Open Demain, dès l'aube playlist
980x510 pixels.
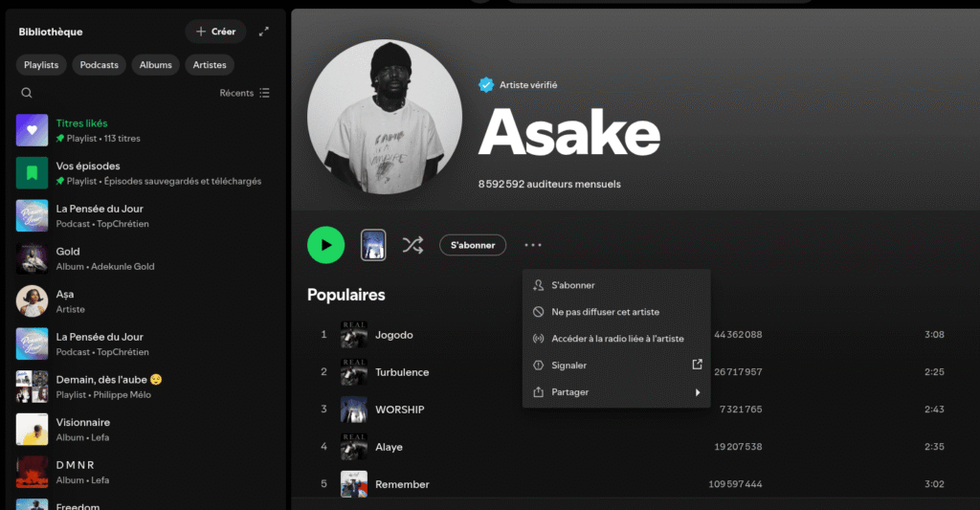click(x=145, y=387)
